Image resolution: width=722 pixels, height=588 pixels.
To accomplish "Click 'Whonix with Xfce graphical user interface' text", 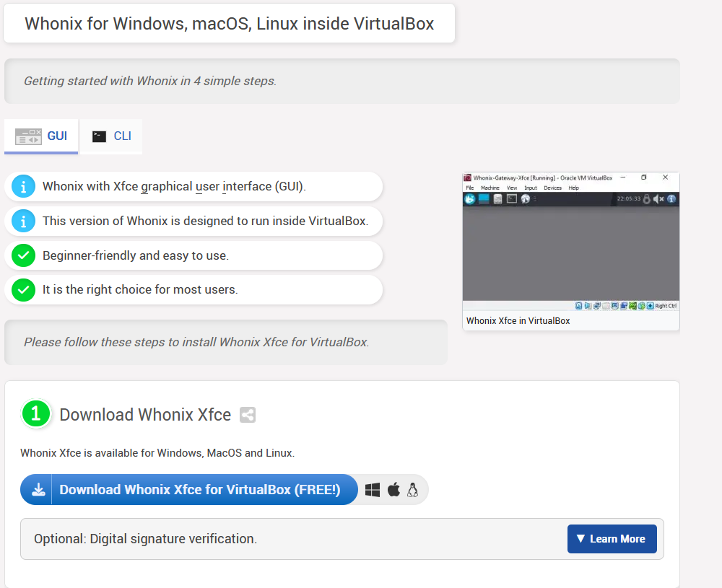I will point(174,186).
